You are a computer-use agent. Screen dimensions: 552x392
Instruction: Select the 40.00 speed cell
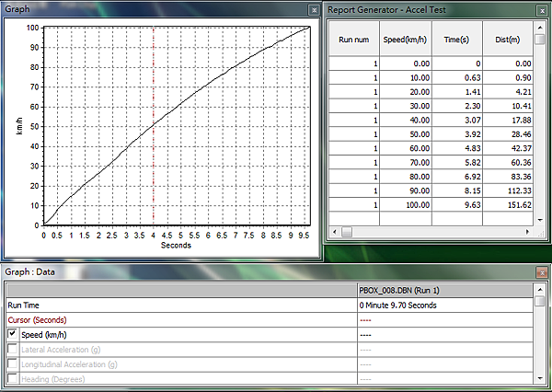tap(406, 121)
